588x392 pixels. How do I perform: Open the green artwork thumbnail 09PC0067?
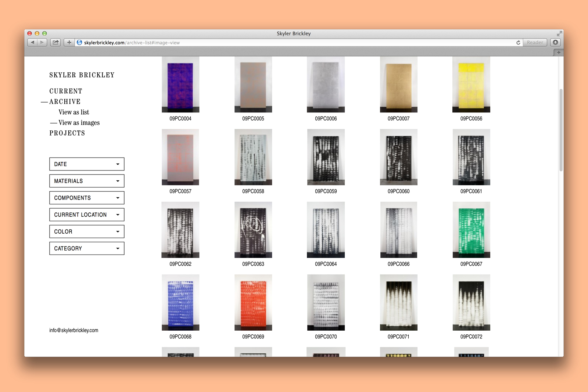(x=471, y=230)
